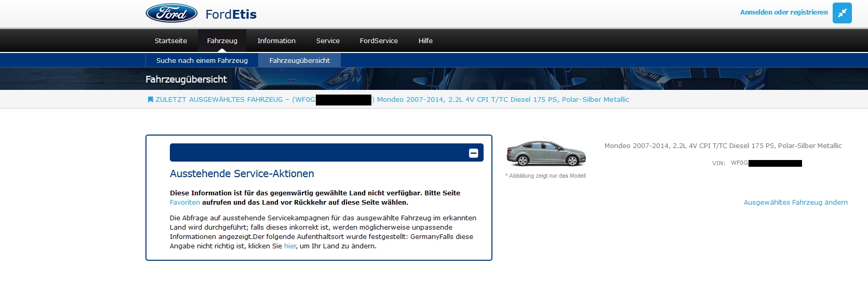Screen dimensions: 868x306
Task: Collapse the service actions panel with minus icon
Action: tap(473, 153)
